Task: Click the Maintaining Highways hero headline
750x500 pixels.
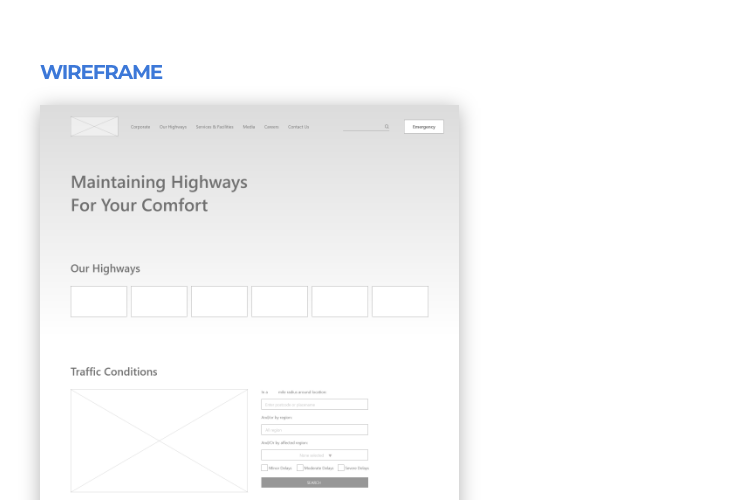Action: tap(159, 194)
